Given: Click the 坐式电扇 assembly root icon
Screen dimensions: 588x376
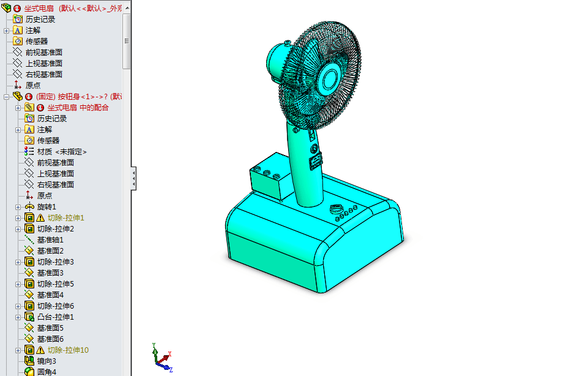Looking at the screenshot, I should tap(6, 7).
